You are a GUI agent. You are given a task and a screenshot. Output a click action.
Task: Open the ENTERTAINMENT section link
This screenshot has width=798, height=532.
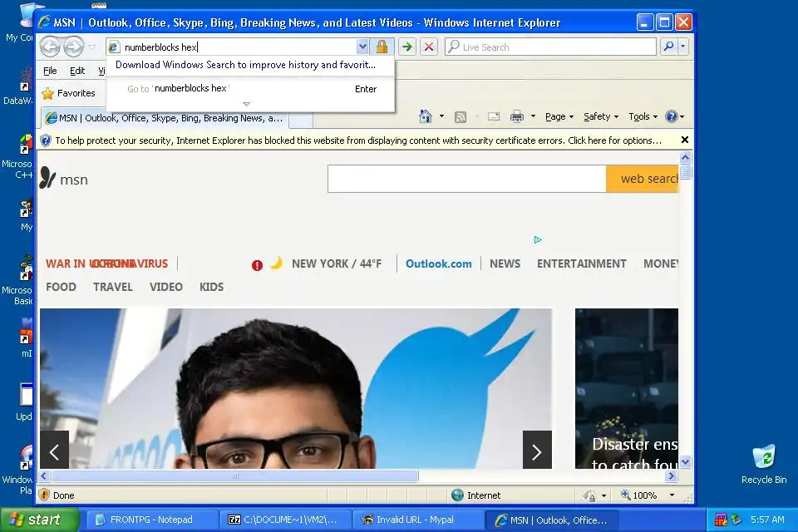pyautogui.click(x=582, y=264)
